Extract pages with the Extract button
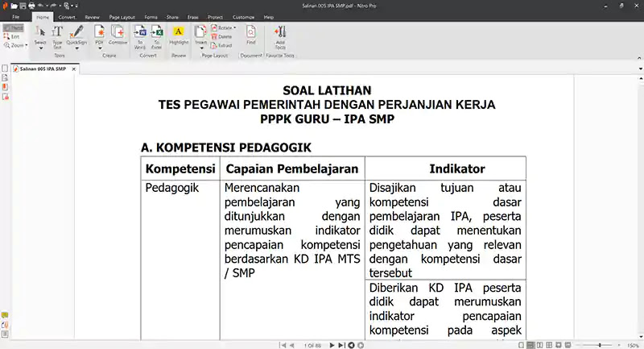644x349 pixels. point(222,46)
